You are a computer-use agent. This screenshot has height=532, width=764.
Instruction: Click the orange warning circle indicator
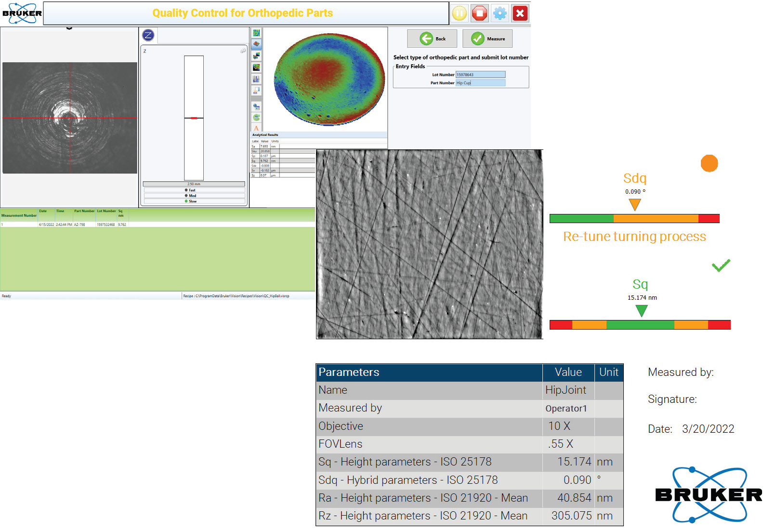709,163
